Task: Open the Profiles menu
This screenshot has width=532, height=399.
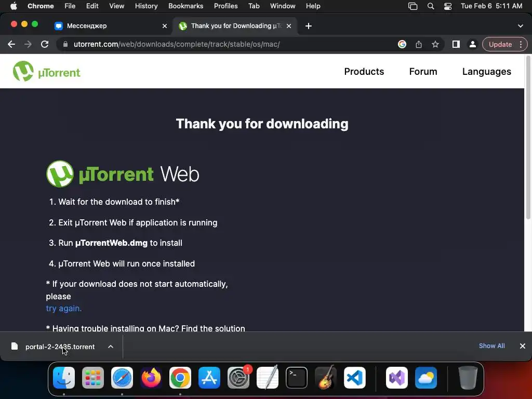Action: point(225,6)
